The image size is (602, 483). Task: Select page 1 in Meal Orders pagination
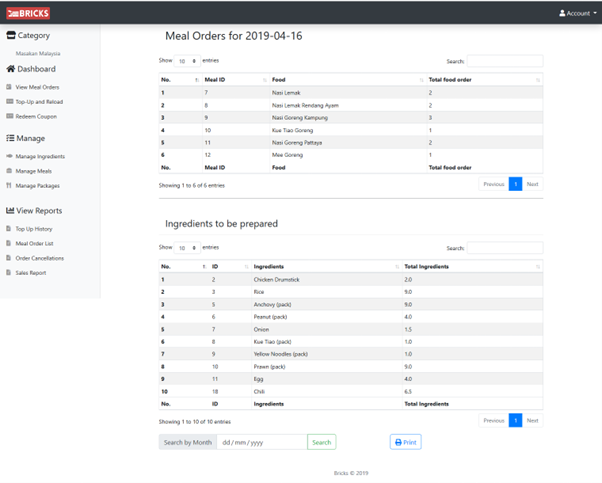516,184
